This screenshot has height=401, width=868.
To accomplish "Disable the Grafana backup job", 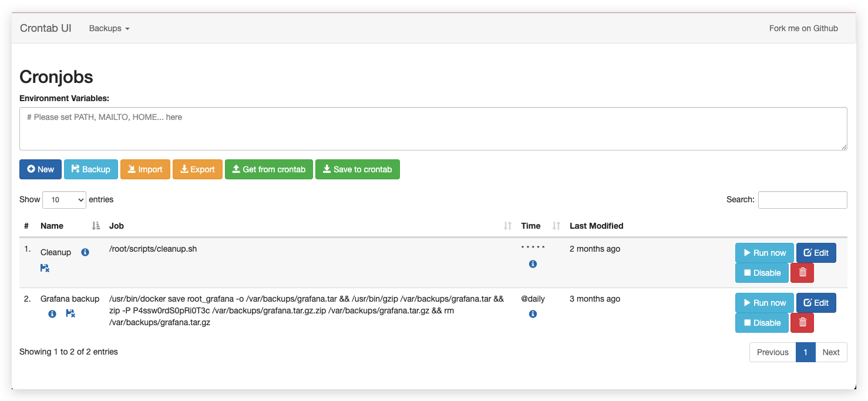I will point(762,323).
